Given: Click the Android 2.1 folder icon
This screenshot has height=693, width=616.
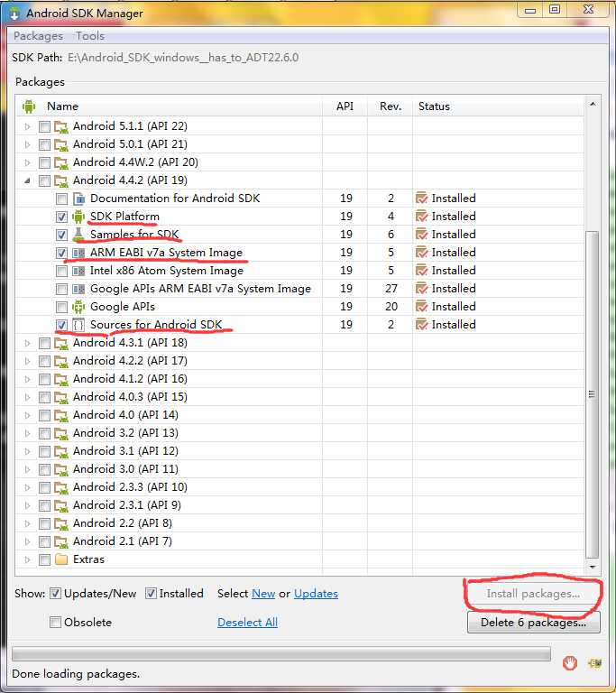Looking at the screenshot, I should [x=61, y=541].
